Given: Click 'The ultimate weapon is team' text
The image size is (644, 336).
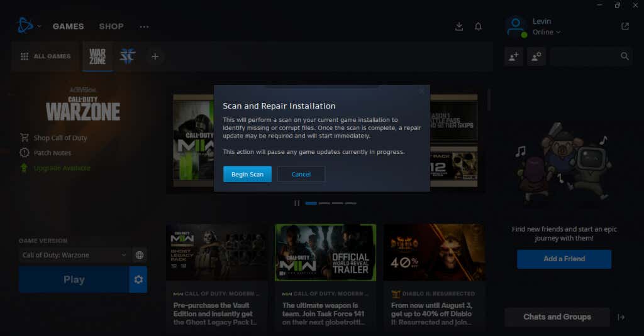Looking at the screenshot, I should tap(323, 314).
